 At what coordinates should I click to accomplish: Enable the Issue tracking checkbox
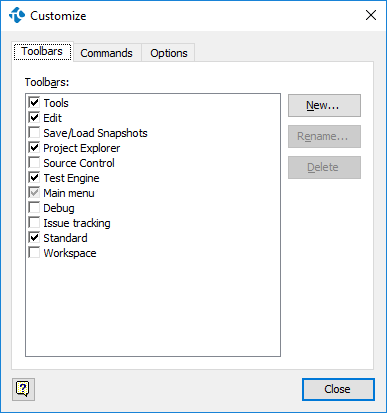pyautogui.click(x=34, y=223)
